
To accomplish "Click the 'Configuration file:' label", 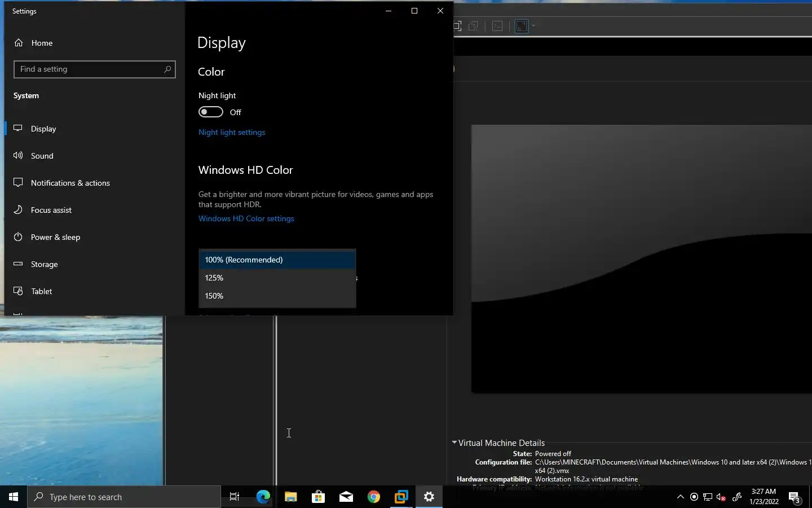I will pos(503,462).
